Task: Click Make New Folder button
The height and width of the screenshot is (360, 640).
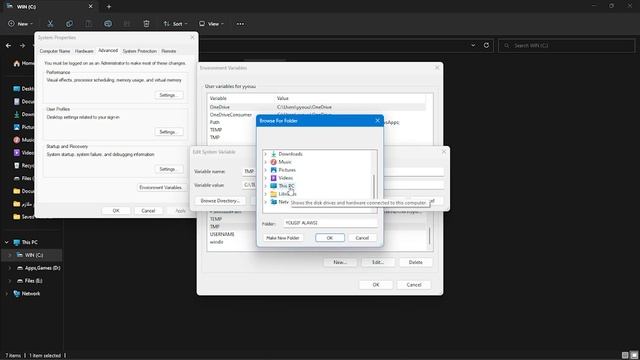Action: coord(283,238)
